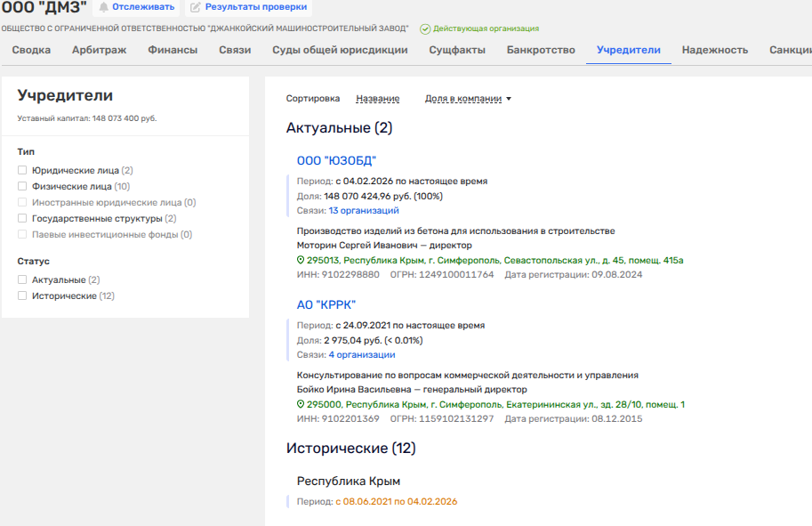812x526 pixels.
Task: Click the Актуальные (2) section heading
Action: point(339,128)
